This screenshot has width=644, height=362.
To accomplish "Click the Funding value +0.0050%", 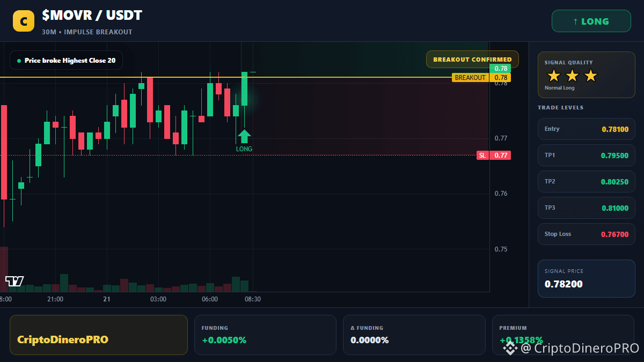I will pos(224,340).
